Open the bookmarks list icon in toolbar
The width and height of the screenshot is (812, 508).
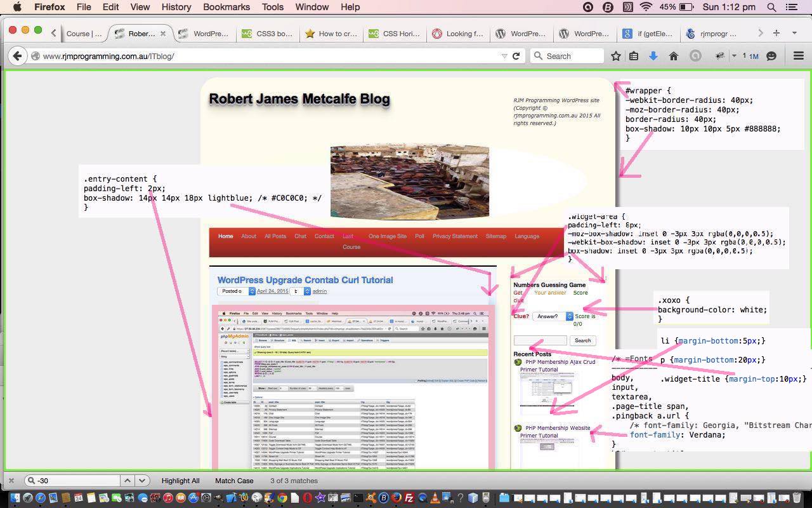tap(634, 56)
